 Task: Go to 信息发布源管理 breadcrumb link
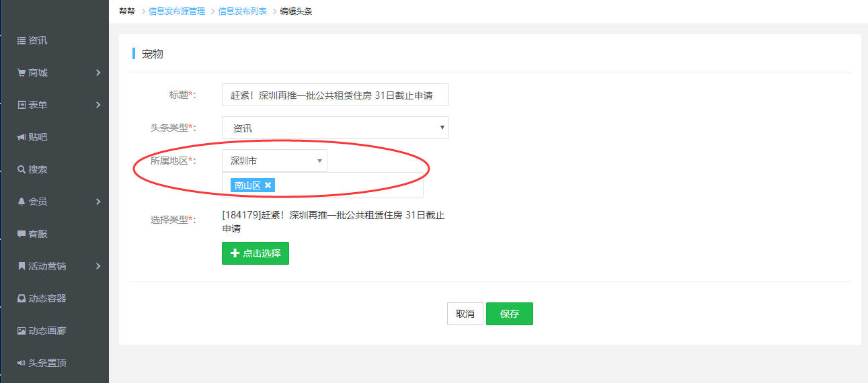click(x=177, y=11)
